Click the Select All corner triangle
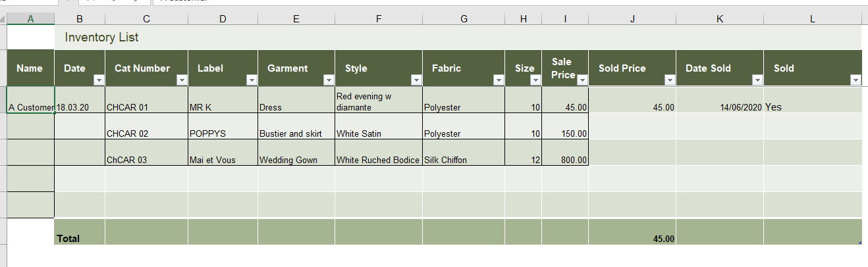Image resolution: width=868 pixels, height=267 pixels. pos(3,19)
